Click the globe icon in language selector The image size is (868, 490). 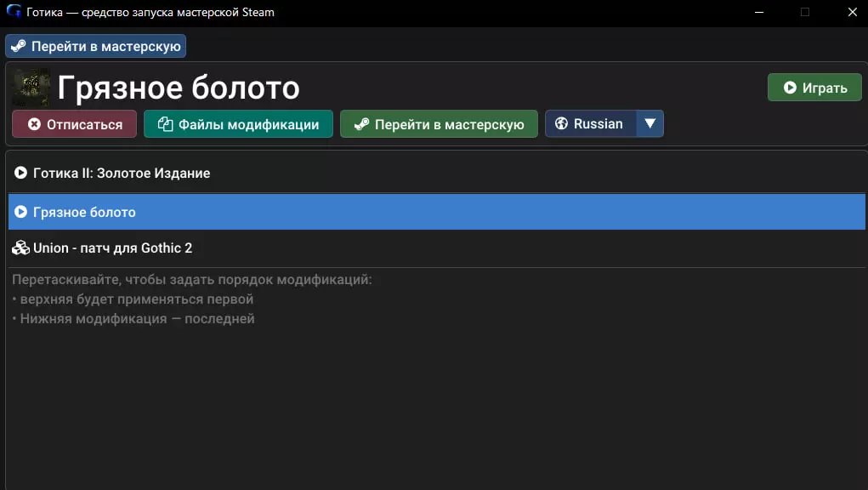[561, 123]
